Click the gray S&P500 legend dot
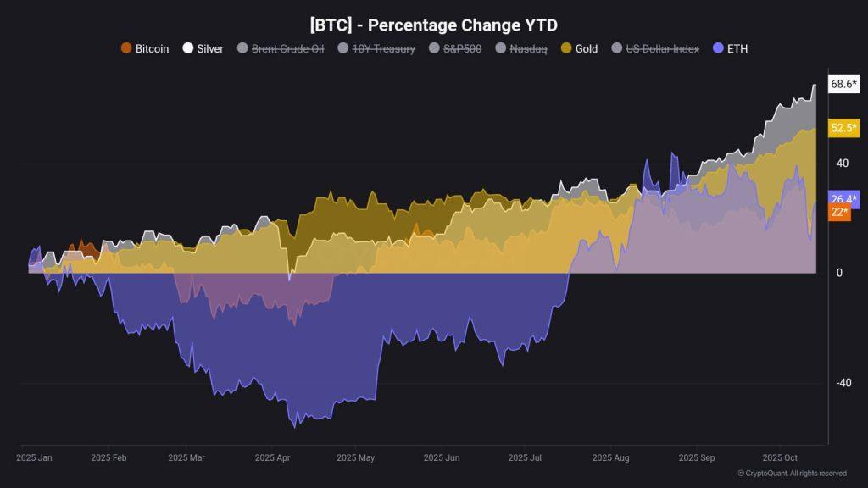The image size is (868, 488). click(x=436, y=48)
